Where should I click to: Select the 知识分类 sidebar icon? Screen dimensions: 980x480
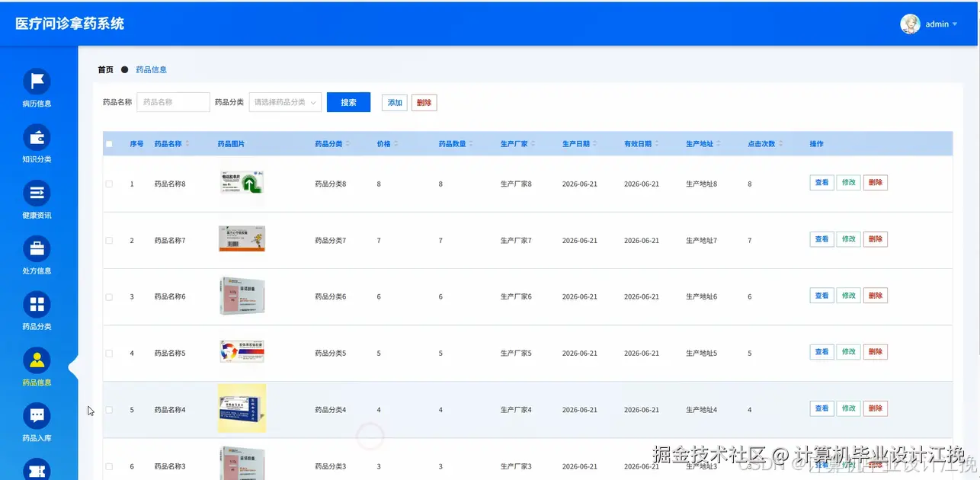[x=36, y=137]
